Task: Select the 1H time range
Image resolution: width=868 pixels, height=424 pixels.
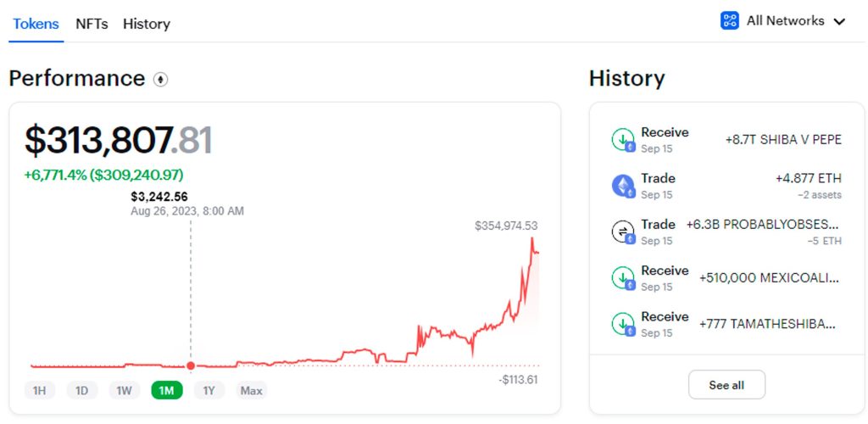Action: 39,391
